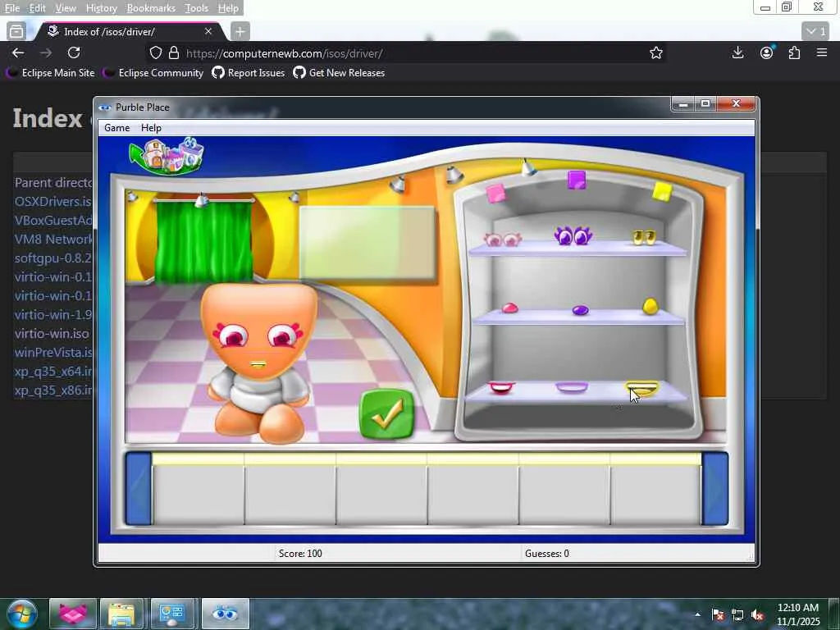Click the site lock icon in address bar
This screenshot has height=630, width=840.
(174, 53)
